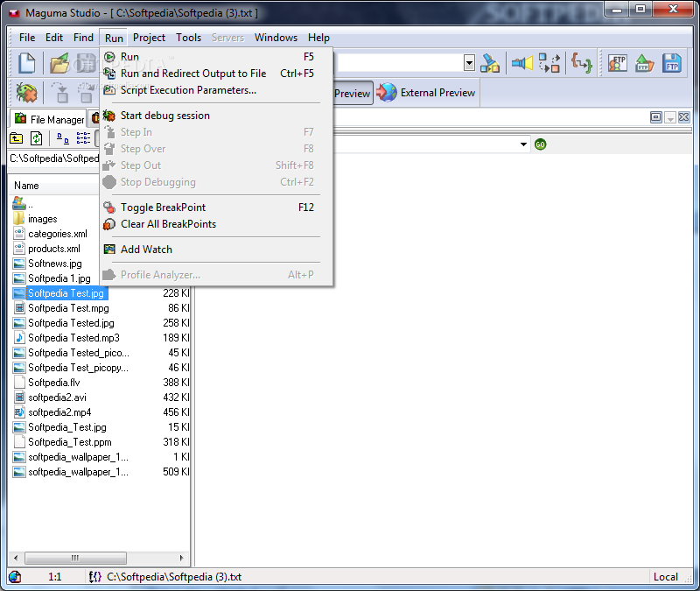
Task: Switch File Manager to details list view
Action: click(x=83, y=138)
